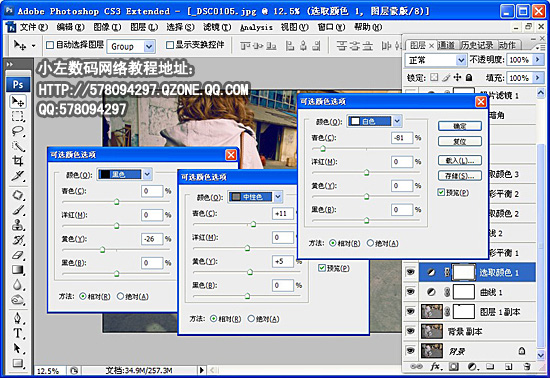Select the Path Selection tool
Image resolution: width=550 pixels, height=378 pixels.
click(18, 348)
